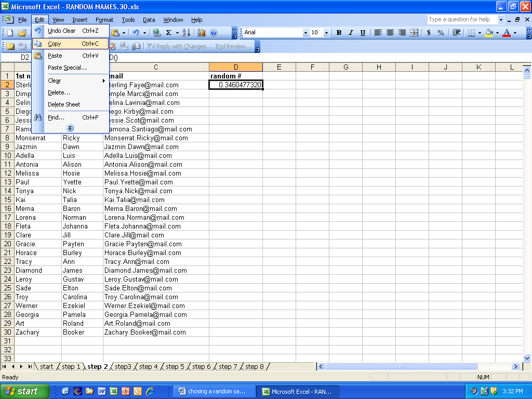The width and height of the screenshot is (532, 399).
Task: Select cell Monserrat.Ricky@mail.com
Action: tap(156, 138)
